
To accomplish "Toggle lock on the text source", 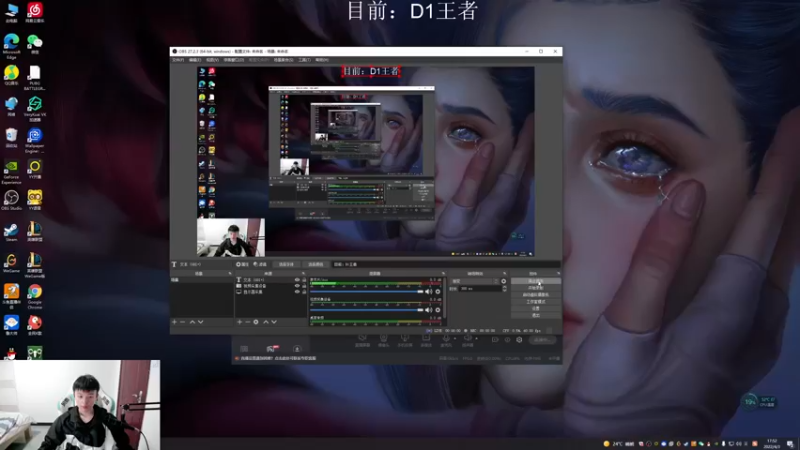I will click(x=304, y=280).
